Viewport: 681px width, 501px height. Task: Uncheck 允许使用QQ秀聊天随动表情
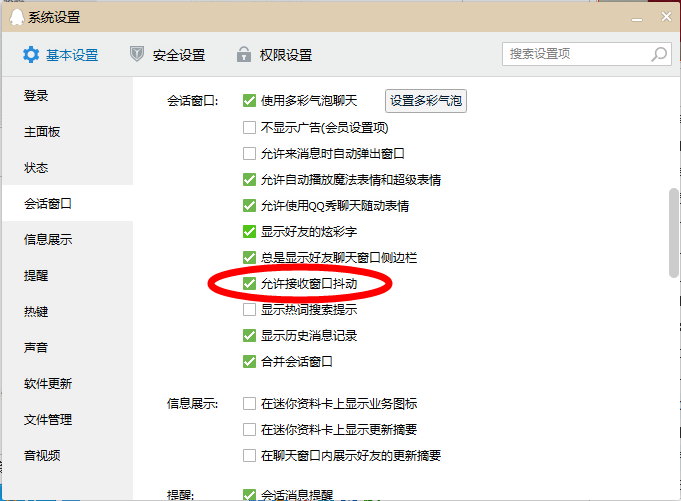tap(249, 206)
